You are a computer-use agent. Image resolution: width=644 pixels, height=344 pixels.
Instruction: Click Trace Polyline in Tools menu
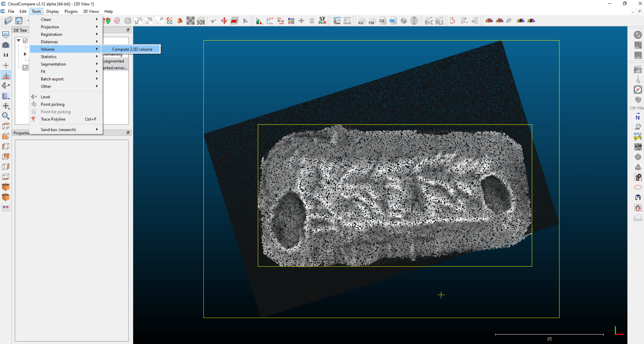tap(53, 119)
